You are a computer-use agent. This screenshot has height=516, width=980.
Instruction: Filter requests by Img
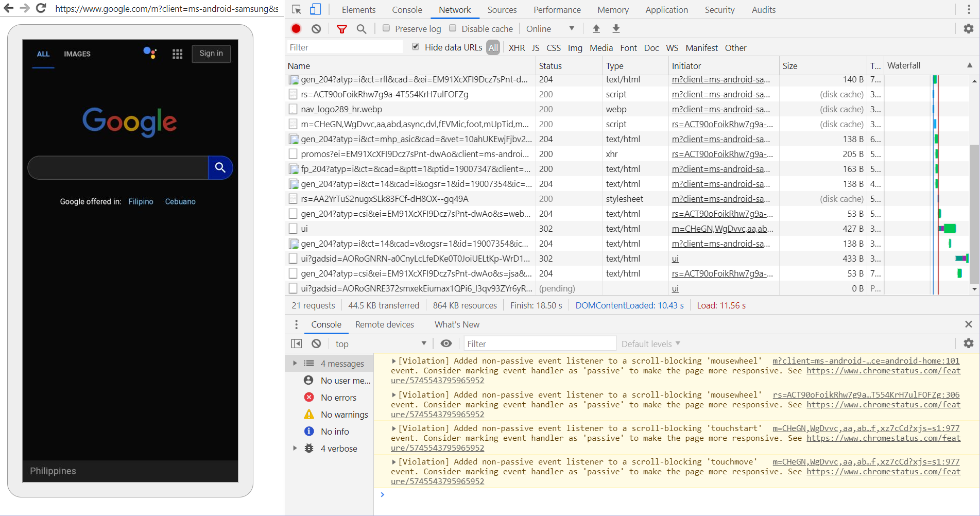coord(575,48)
